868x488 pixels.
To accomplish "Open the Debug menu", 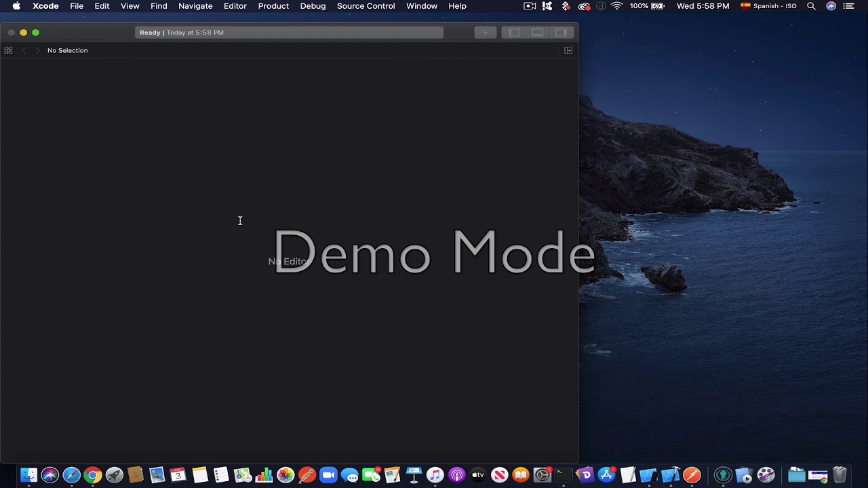I will (313, 6).
